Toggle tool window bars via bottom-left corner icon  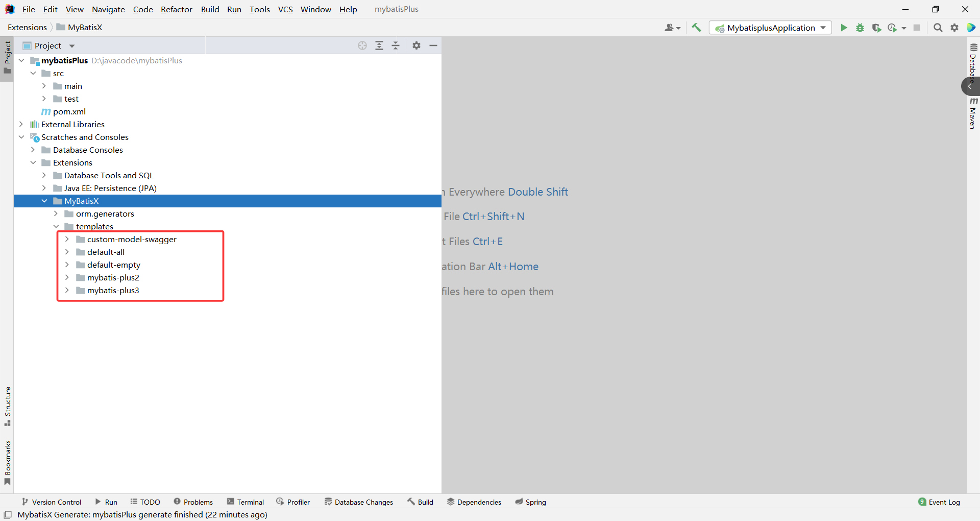coord(8,514)
